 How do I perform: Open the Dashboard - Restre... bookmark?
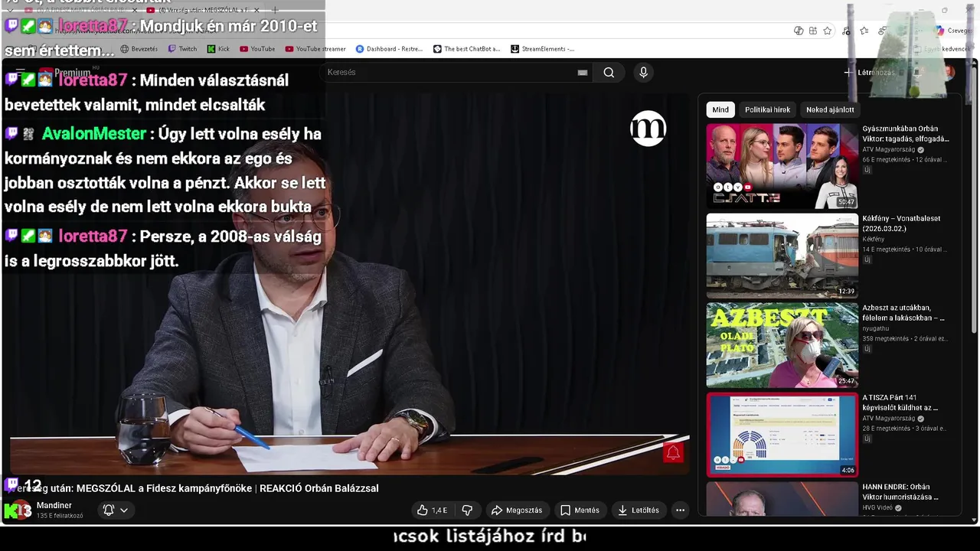[x=389, y=49]
